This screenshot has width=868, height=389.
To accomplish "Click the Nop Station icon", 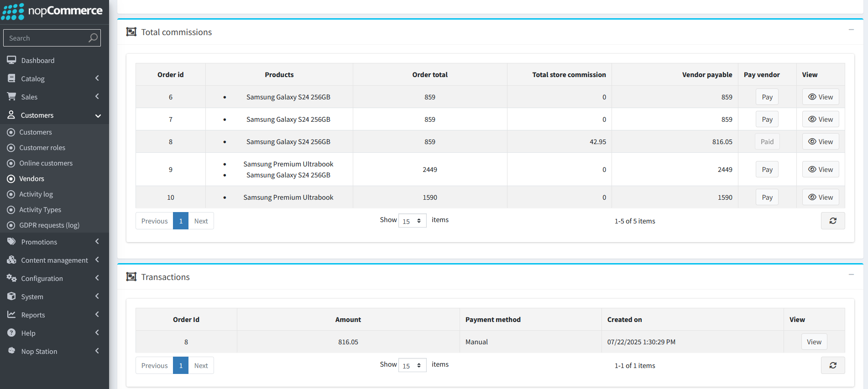I will pos(11,351).
